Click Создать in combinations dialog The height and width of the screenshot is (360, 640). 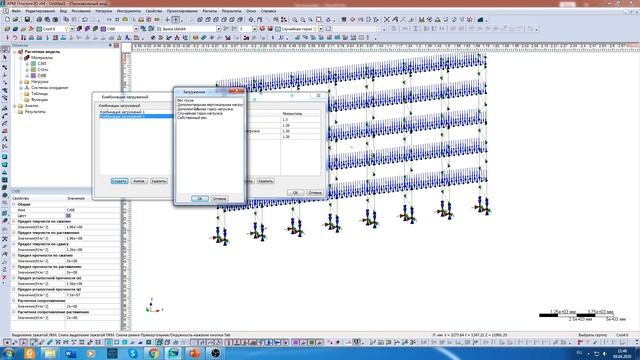(x=119, y=181)
